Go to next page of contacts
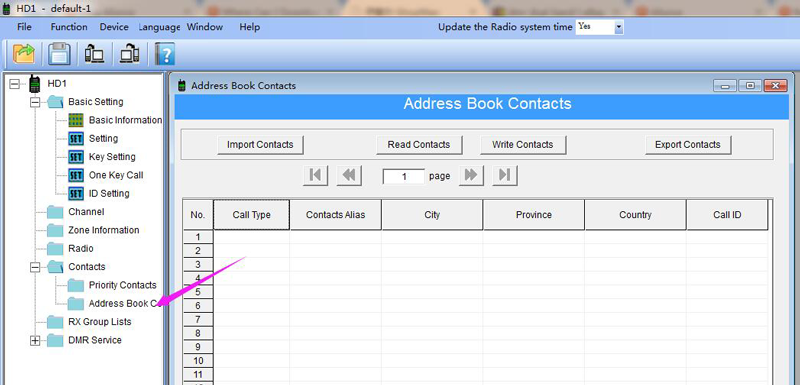The image size is (800, 385). click(471, 175)
